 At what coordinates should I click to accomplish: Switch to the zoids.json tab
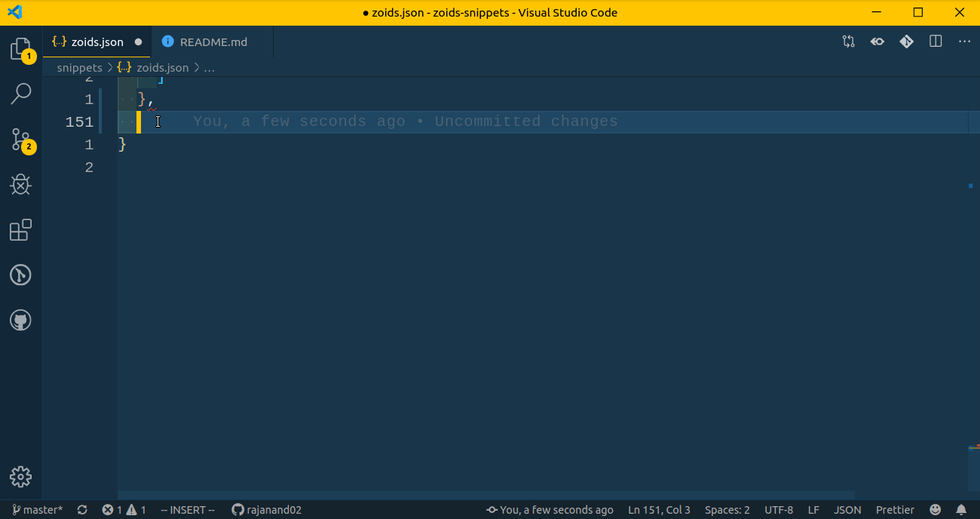point(97,42)
